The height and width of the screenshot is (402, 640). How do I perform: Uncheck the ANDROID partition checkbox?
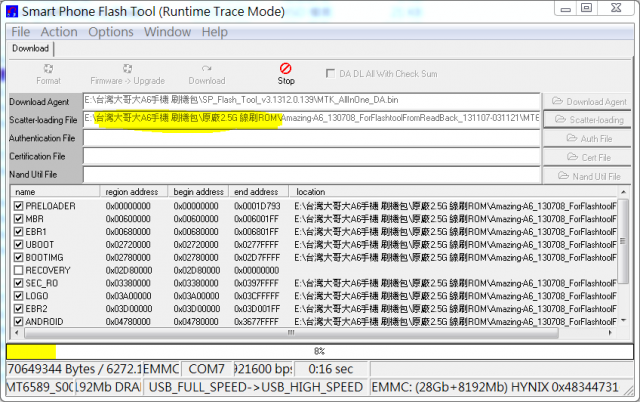18,322
